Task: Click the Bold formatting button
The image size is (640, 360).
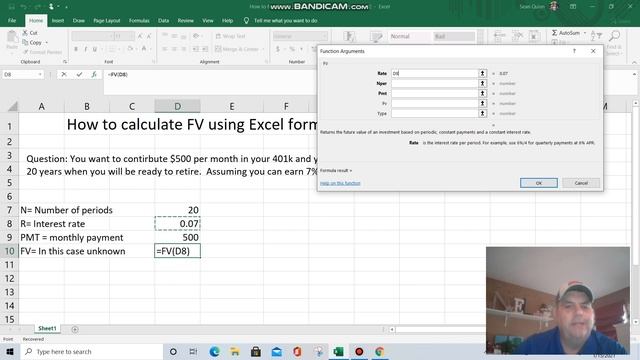Action: pos(76,49)
